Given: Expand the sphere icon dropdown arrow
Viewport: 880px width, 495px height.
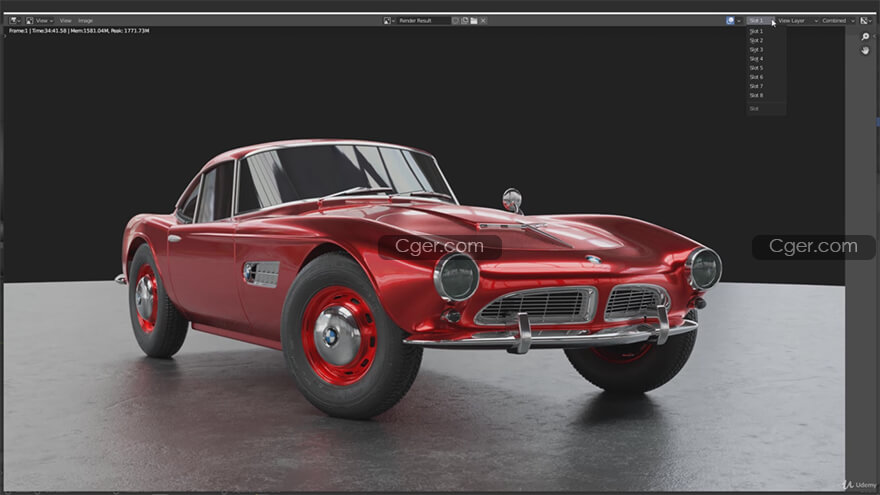Looking at the screenshot, I should 739,21.
